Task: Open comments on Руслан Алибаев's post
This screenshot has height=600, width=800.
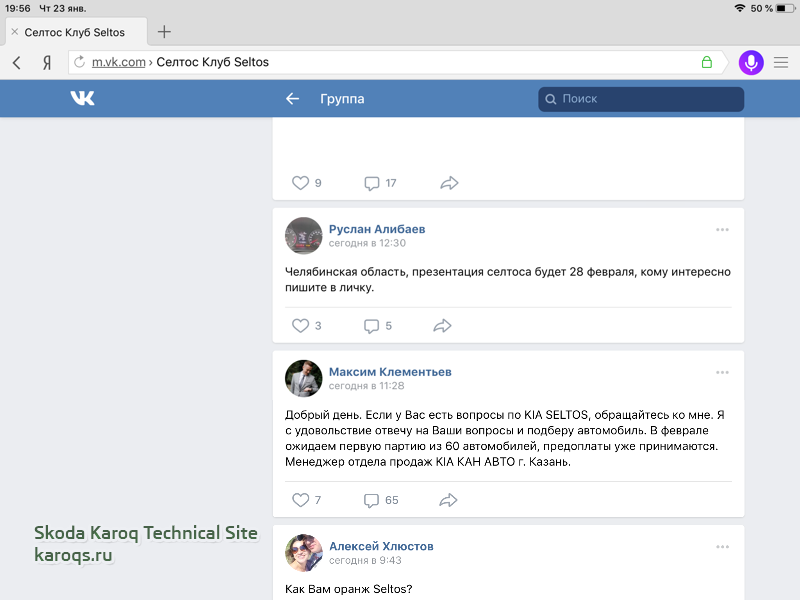Action: (372, 325)
